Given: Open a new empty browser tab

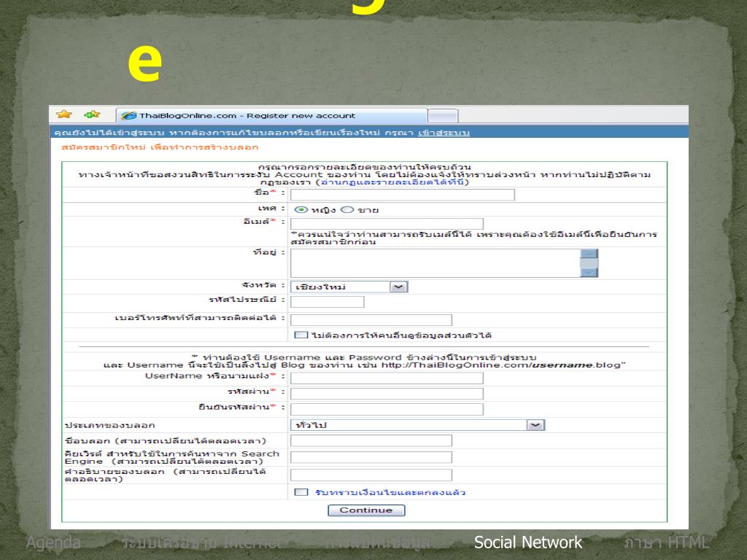Looking at the screenshot, I should [x=443, y=116].
